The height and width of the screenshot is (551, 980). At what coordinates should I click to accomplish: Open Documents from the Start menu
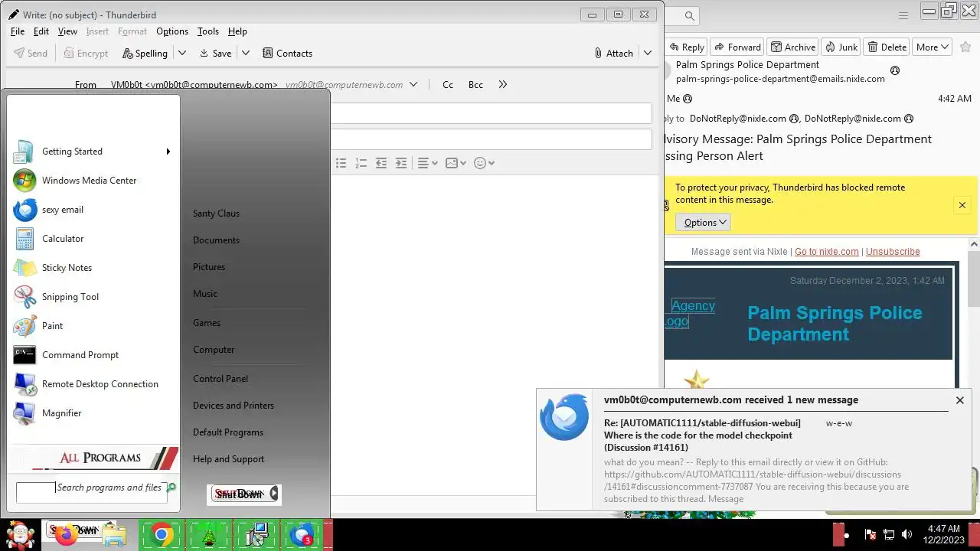point(216,240)
